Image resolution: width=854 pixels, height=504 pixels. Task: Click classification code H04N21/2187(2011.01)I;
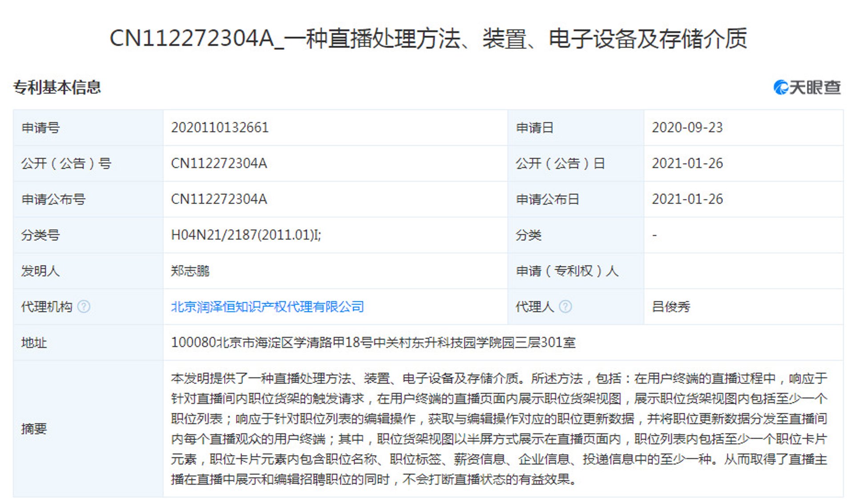pyautogui.click(x=246, y=235)
